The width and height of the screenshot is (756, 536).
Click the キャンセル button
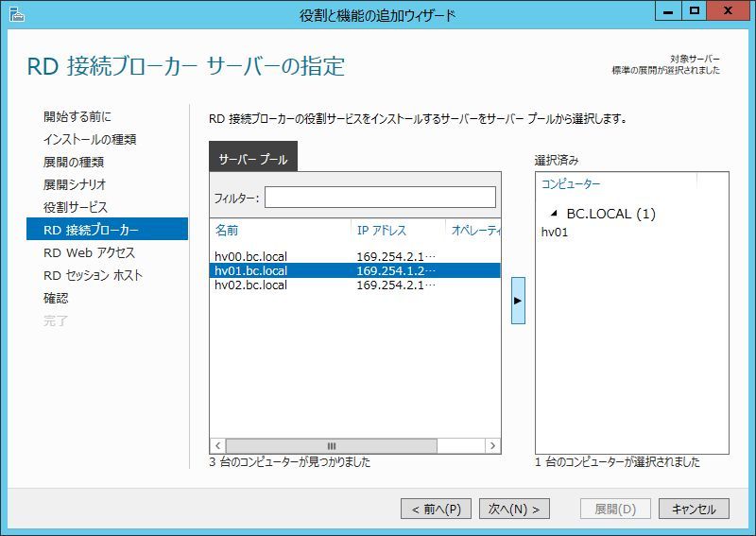point(694,509)
